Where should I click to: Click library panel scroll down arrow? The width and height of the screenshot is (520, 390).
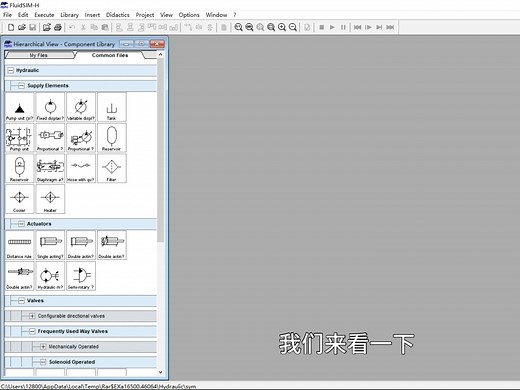[160, 372]
